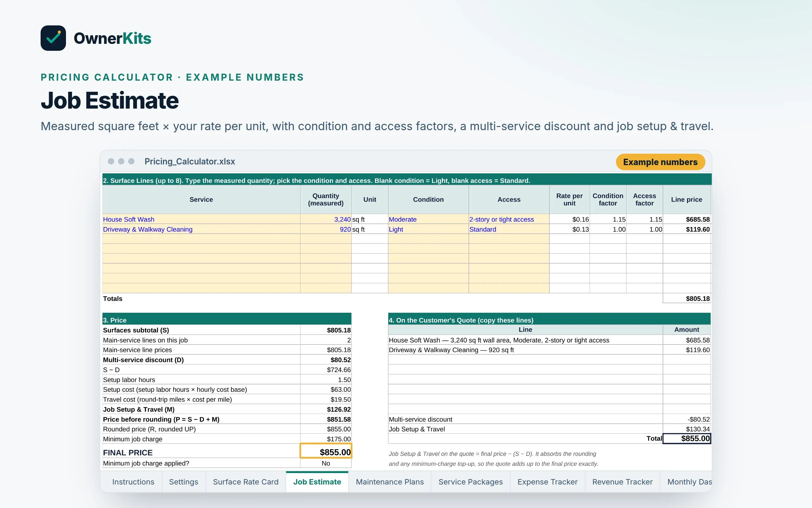
Task: Click the $0.13 rate per unit cell
Action: [x=569, y=229]
